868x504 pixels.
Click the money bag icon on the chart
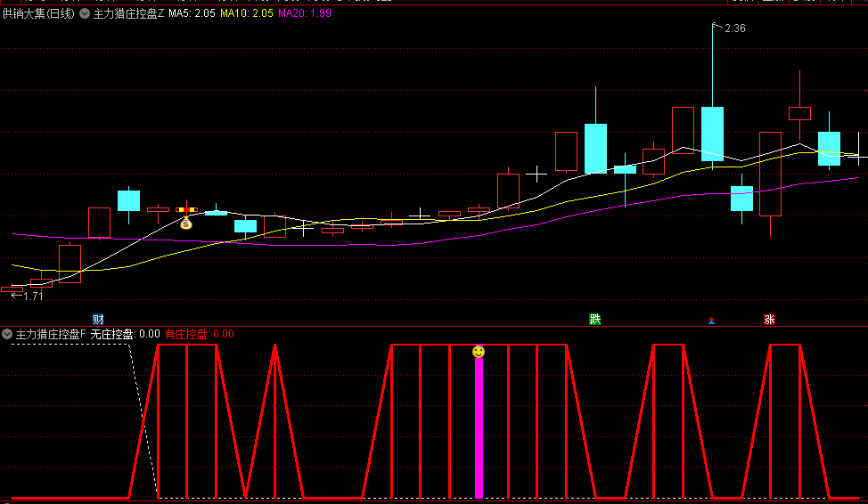185,224
